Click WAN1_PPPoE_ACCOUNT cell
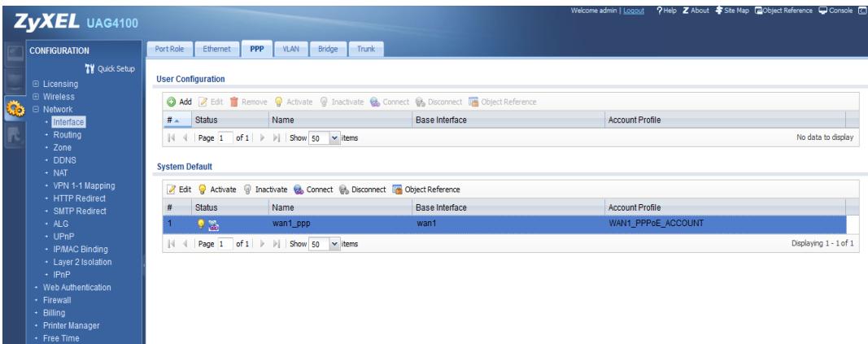 656,224
